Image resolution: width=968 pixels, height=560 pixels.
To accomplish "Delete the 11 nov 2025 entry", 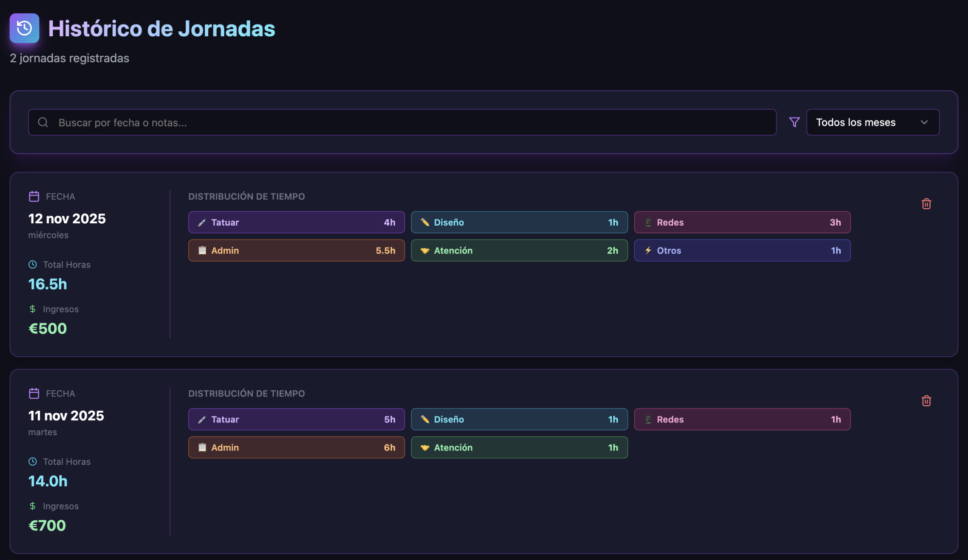I will pos(926,401).
